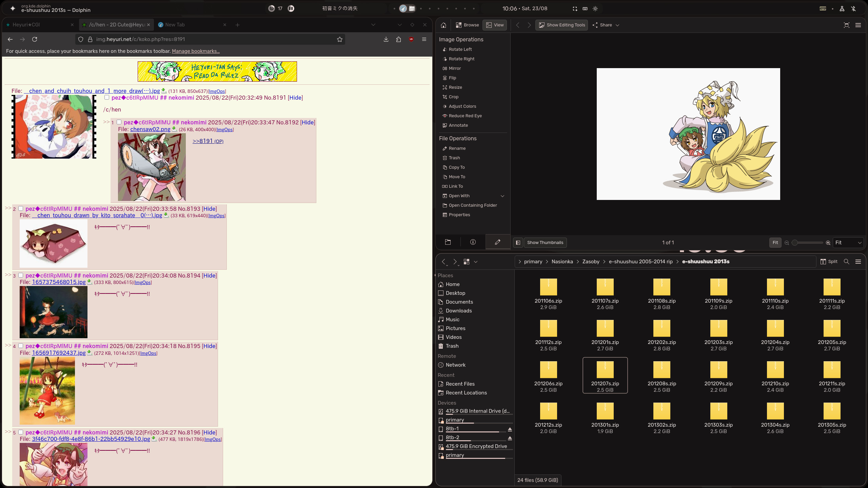This screenshot has height=488, width=868.
Task: Click the >>8191 (OP) quote link
Action: (208, 141)
